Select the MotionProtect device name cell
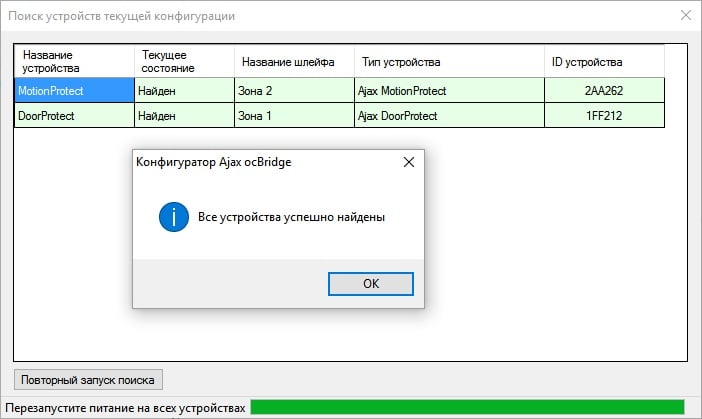 pos(74,90)
